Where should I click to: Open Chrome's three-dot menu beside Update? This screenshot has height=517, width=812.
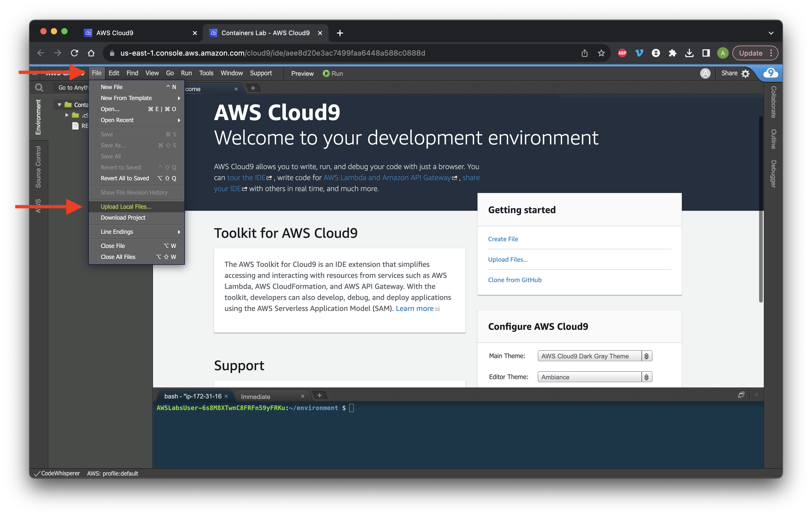pos(771,53)
